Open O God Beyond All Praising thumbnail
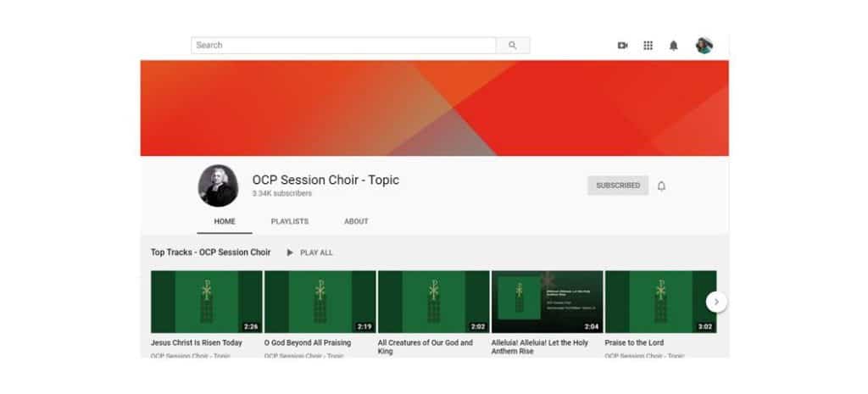Screen dimensions: 868x394 coord(320,302)
